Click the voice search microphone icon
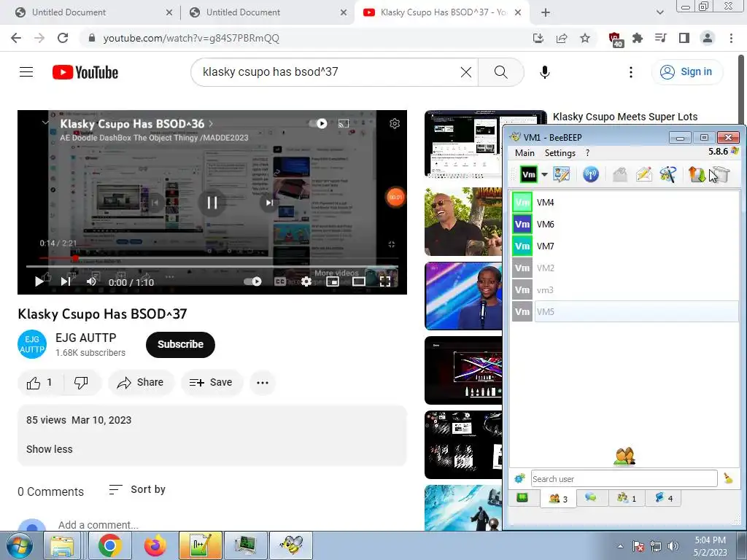747x560 pixels. tap(544, 72)
